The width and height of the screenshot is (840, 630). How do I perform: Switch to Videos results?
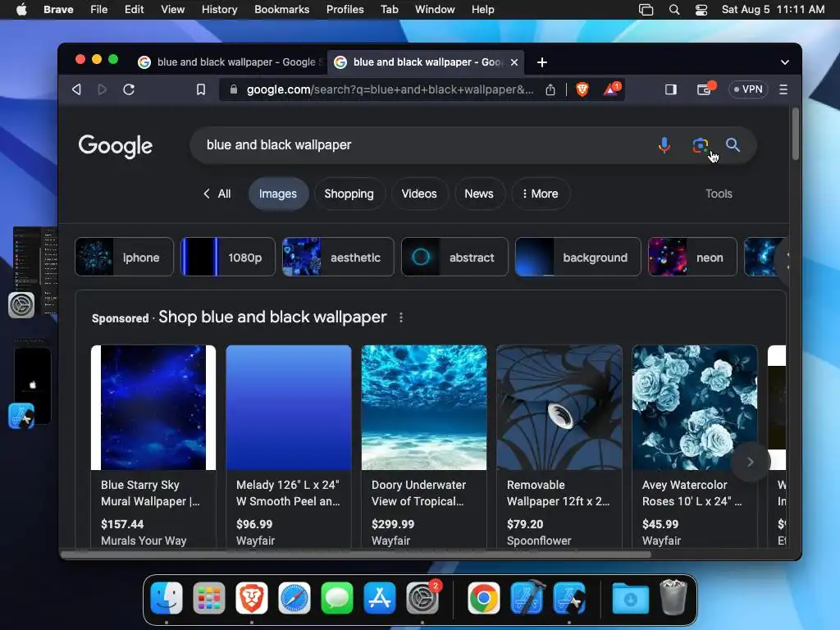[419, 194]
